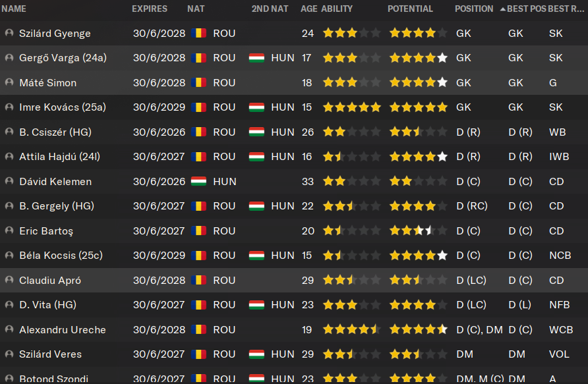Click Hungarian flag beside Dávid Kelemen
This screenshot has width=588, height=384.
point(198,181)
